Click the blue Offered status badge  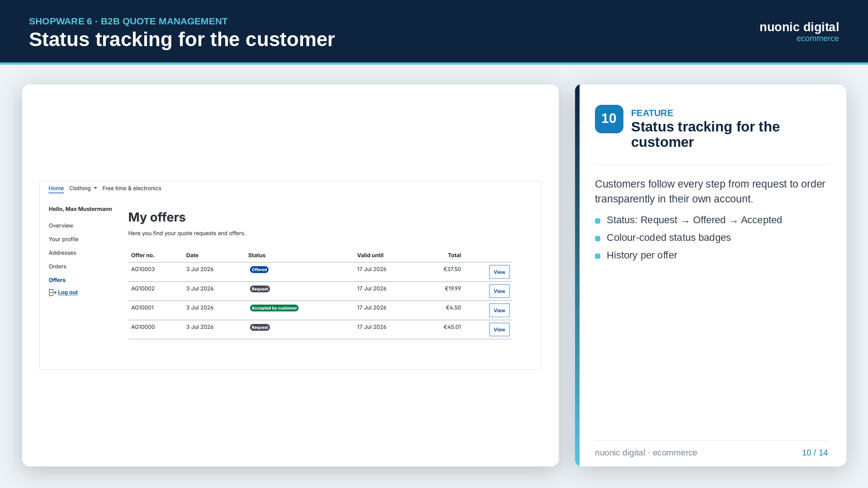[x=259, y=270]
